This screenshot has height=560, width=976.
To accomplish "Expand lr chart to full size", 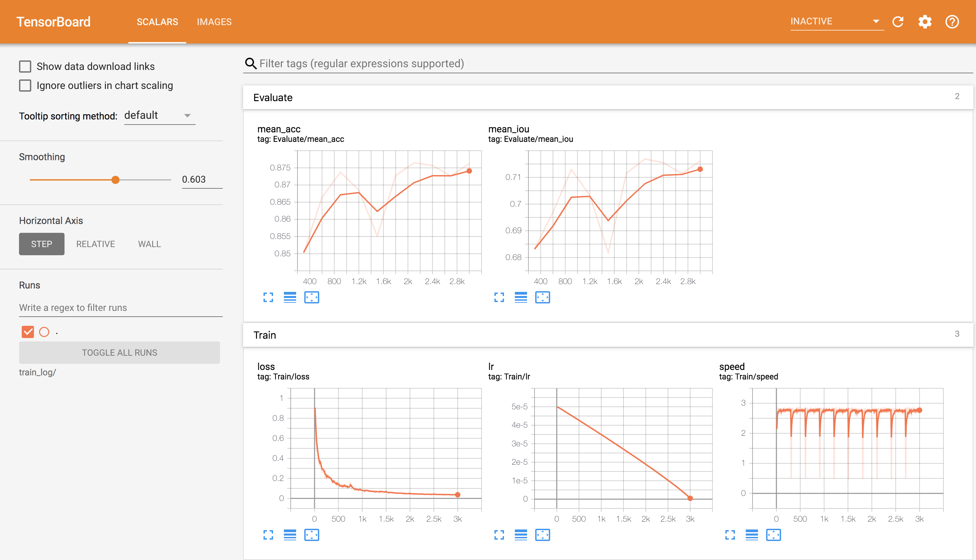I will click(499, 535).
